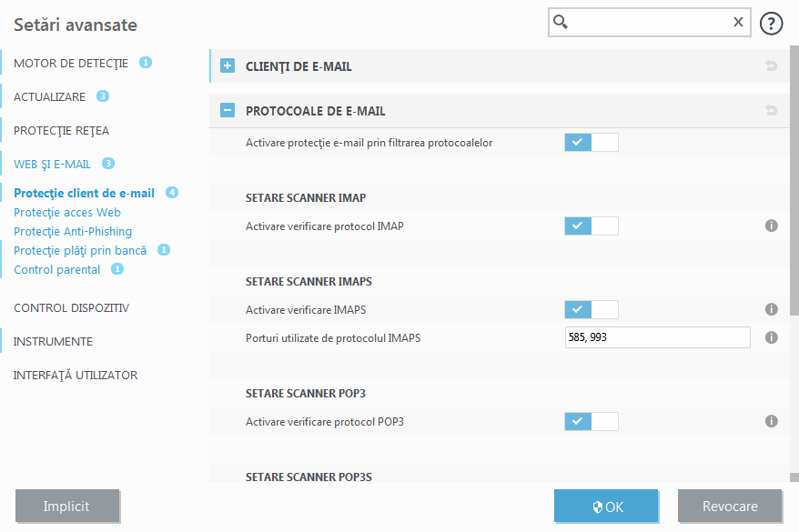The width and height of the screenshot is (799, 532).
Task: Expand the CLIENŢI DE E-MAIL section
Action: [227, 65]
